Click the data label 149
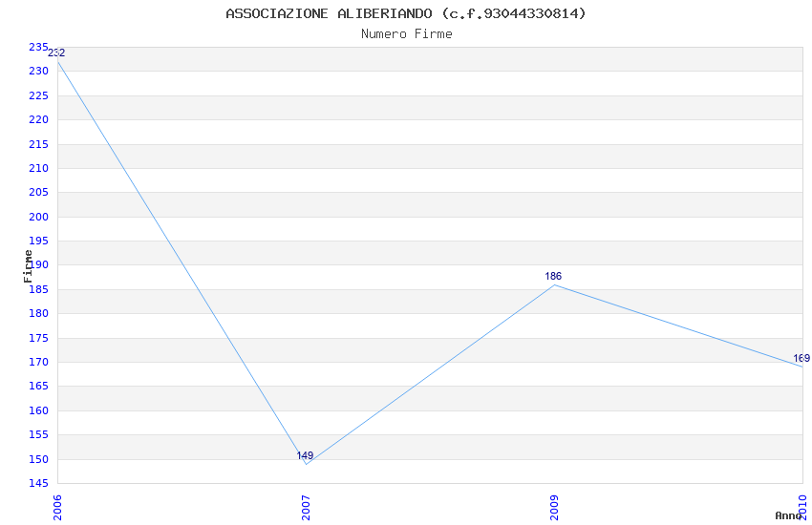The height and width of the screenshot is (525, 812). pos(305,455)
